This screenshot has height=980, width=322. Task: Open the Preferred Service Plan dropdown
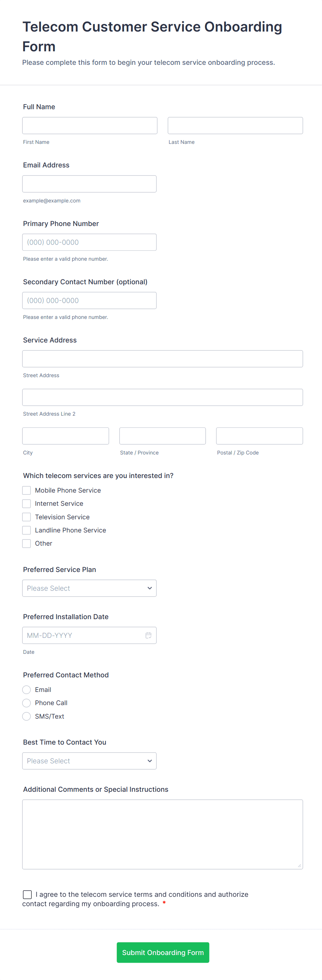[x=89, y=588]
